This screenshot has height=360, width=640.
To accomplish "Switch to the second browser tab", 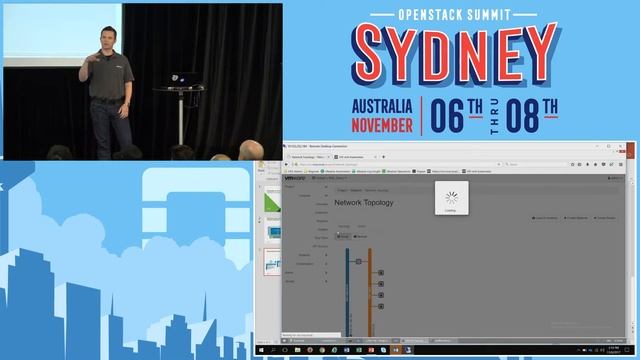I will tap(355, 157).
